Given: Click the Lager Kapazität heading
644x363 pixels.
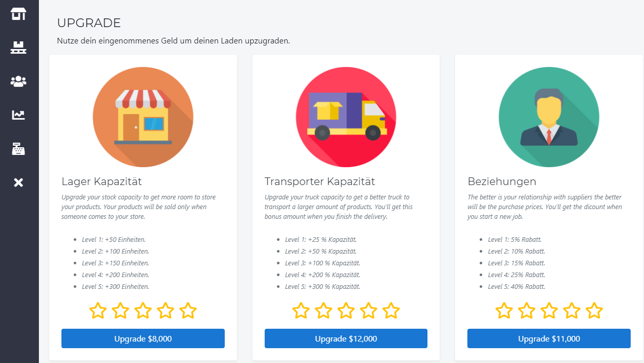Looking at the screenshot, I should point(102,181).
